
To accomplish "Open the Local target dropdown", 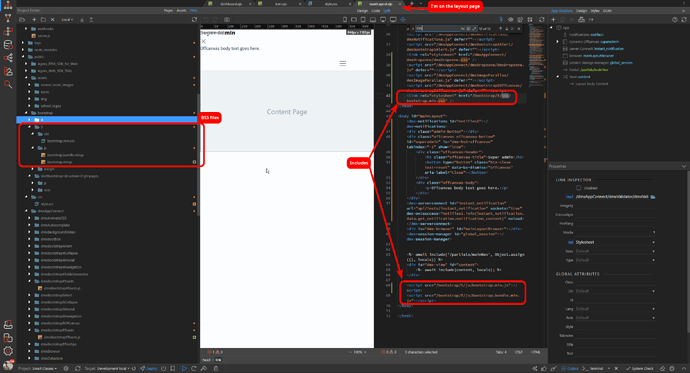I will [x=67, y=19].
